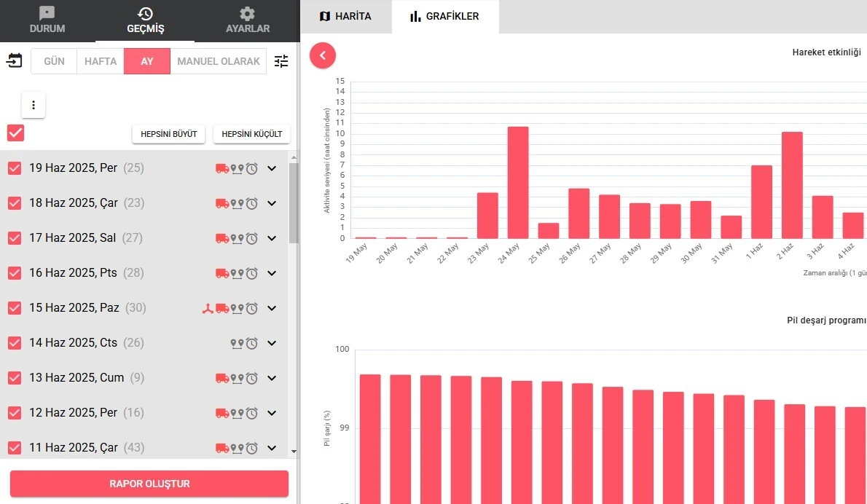Click the map pins icon on 15 Haz 2025 row
This screenshot has height=504, width=867.
238,308
